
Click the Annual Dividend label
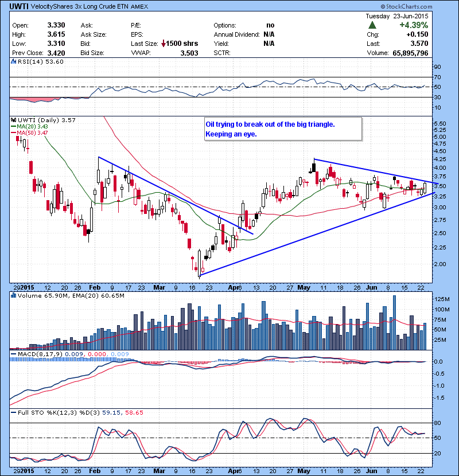(x=236, y=34)
